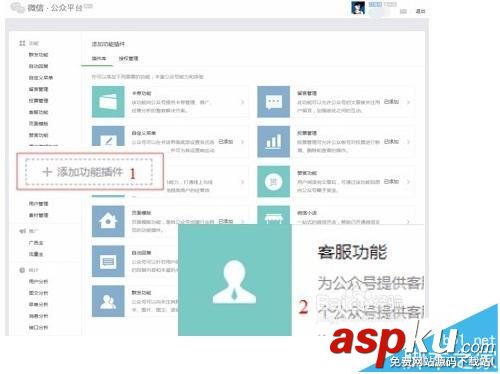Open the 留言管理 speech bubble plugin icon

pyautogui.click(x=273, y=102)
